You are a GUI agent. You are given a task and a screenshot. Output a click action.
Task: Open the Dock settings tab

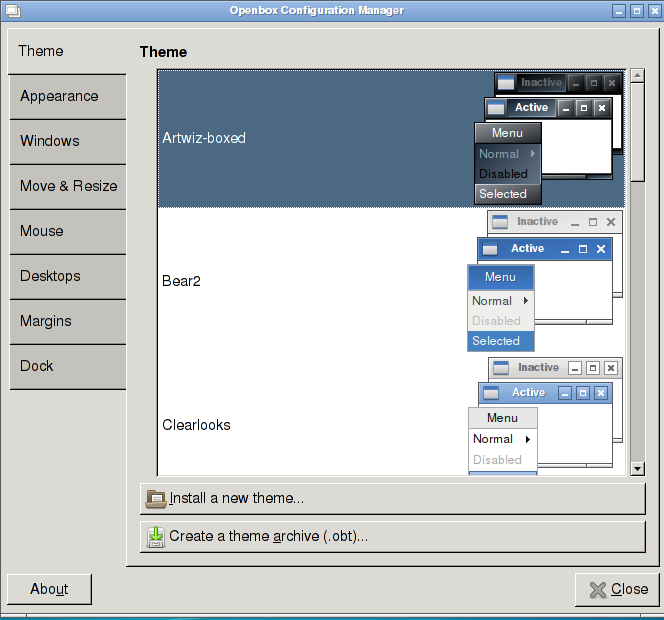tap(68, 366)
